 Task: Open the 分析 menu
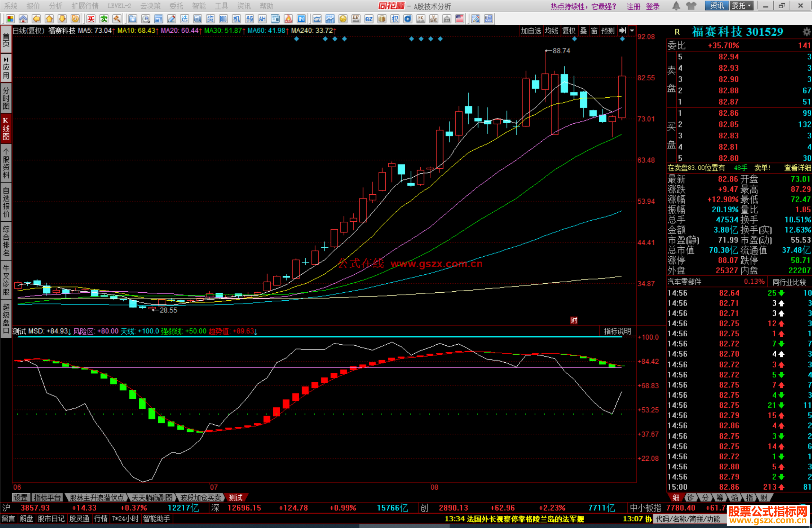[56, 6]
